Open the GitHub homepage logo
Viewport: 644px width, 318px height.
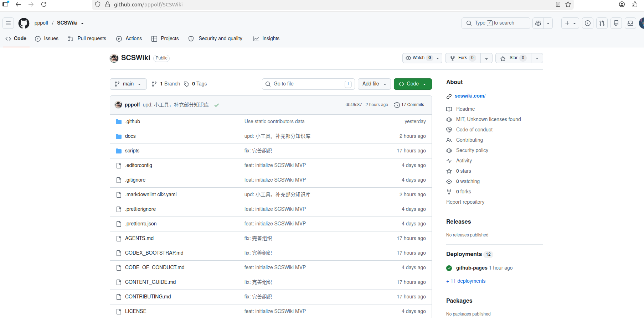point(24,23)
